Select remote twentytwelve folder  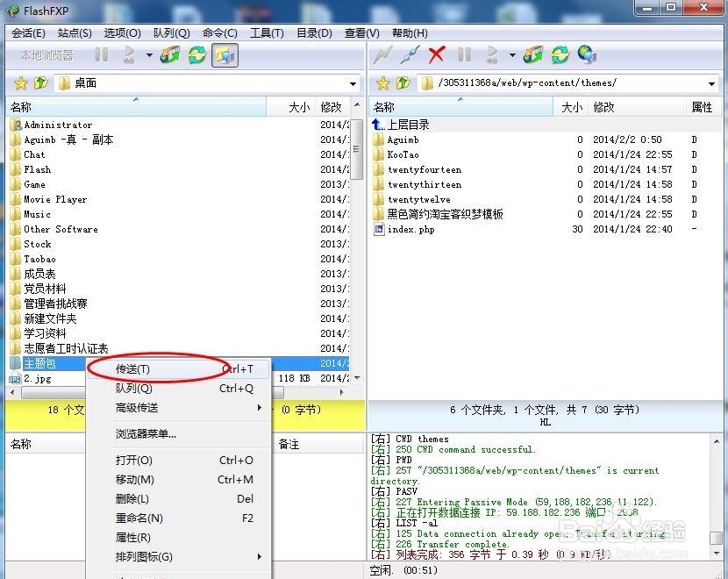coord(545,199)
